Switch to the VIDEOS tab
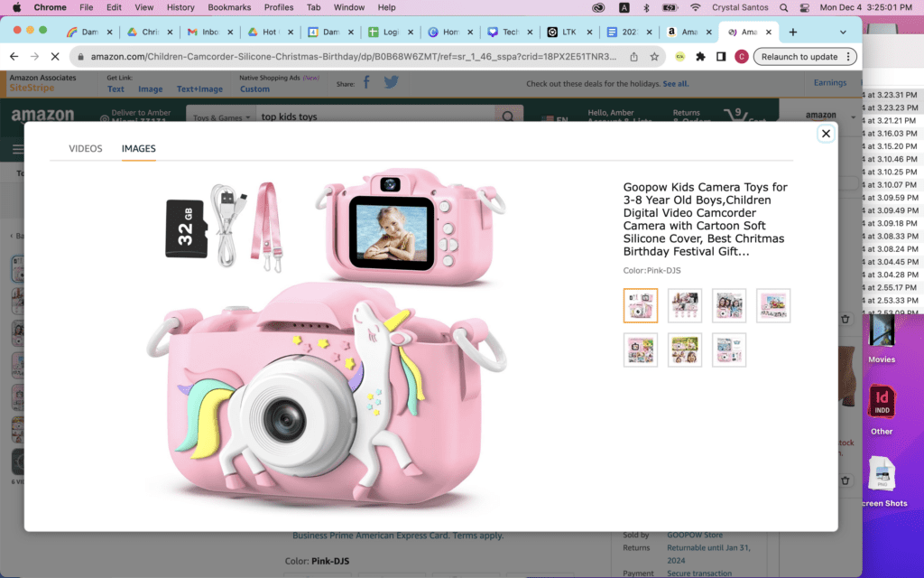This screenshot has width=924, height=578. click(x=86, y=149)
